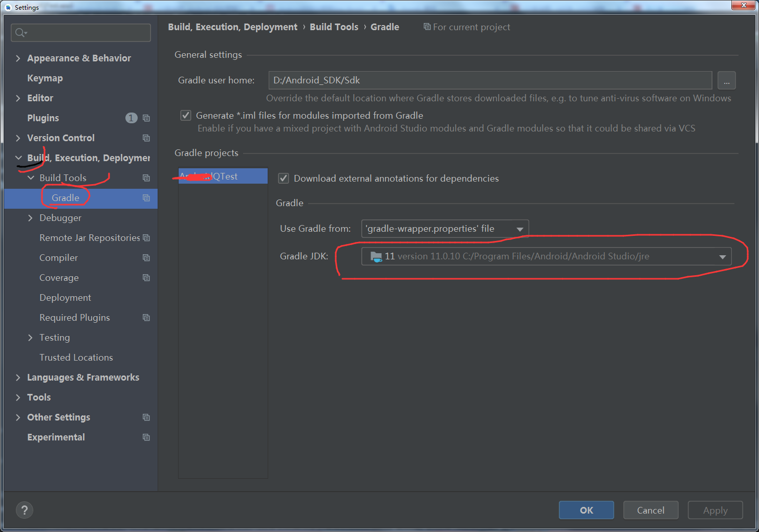759x532 pixels.
Task: Click Build Tools in the breadcrumb
Action: [334, 27]
